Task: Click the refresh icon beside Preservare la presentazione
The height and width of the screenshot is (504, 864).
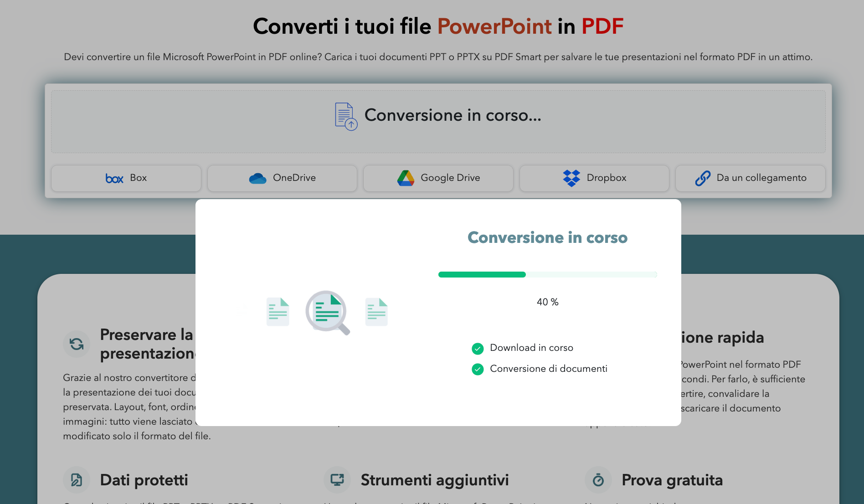Action: coord(77,344)
